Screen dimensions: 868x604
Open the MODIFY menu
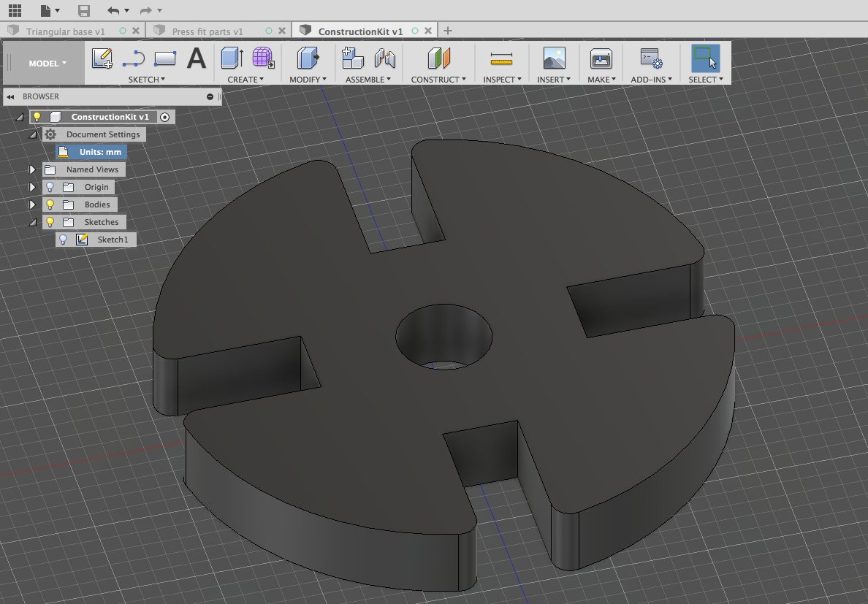tap(308, 80)
